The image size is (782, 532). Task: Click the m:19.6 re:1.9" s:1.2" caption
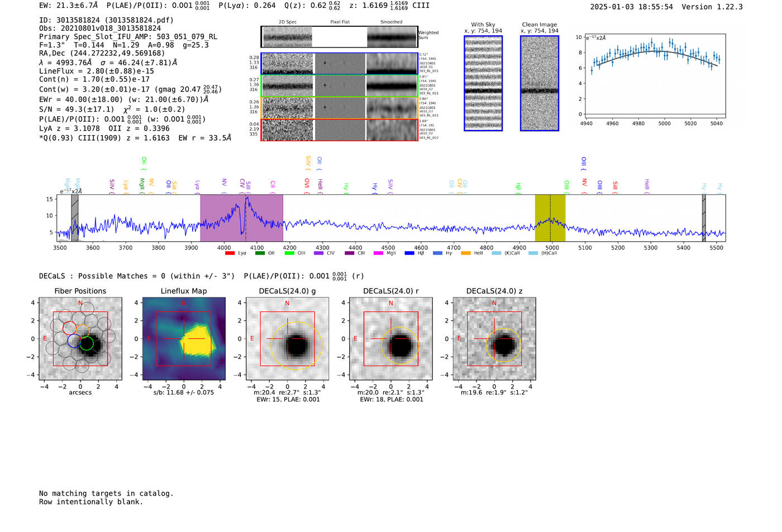coord(494,392)
